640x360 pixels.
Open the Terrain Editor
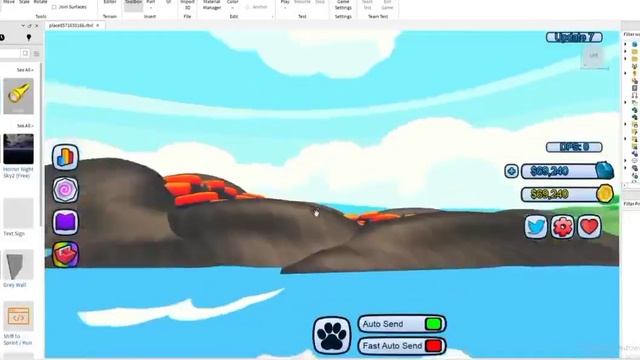pos(110,3)
